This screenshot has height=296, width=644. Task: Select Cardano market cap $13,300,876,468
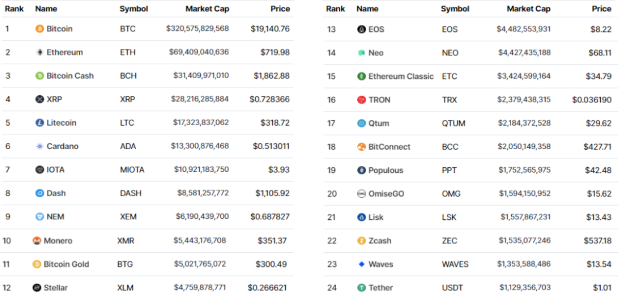click(x=200, y=146)
